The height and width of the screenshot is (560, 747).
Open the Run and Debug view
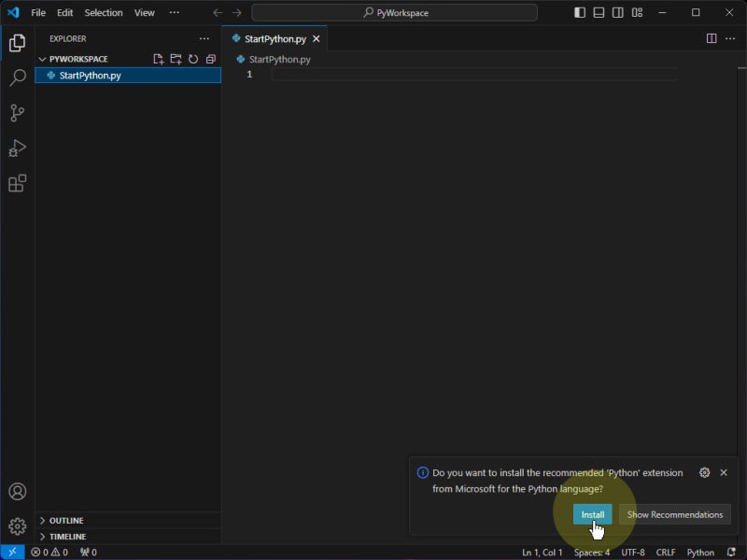click(17, 148)
